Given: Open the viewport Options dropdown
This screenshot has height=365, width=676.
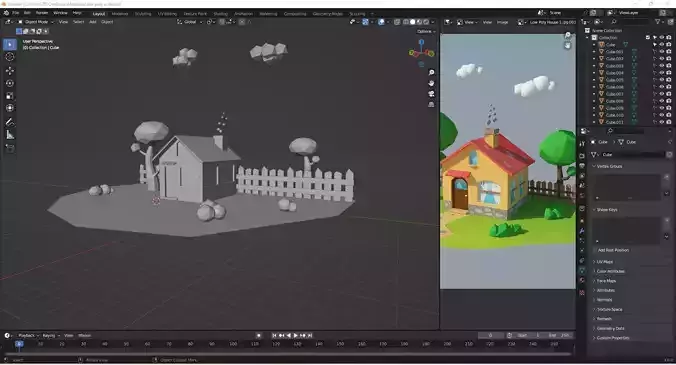Looking at the screenshot, I should (426, 31).
